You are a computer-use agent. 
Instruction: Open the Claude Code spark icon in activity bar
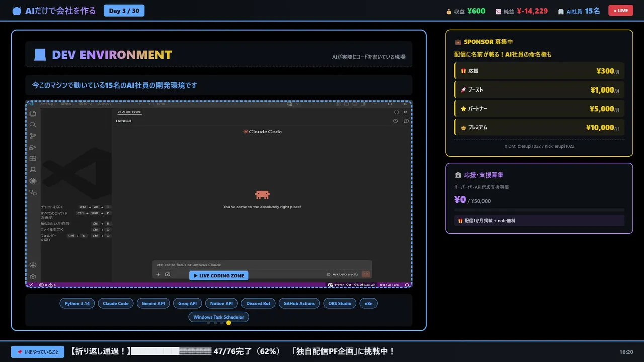(x=33, y=181)
